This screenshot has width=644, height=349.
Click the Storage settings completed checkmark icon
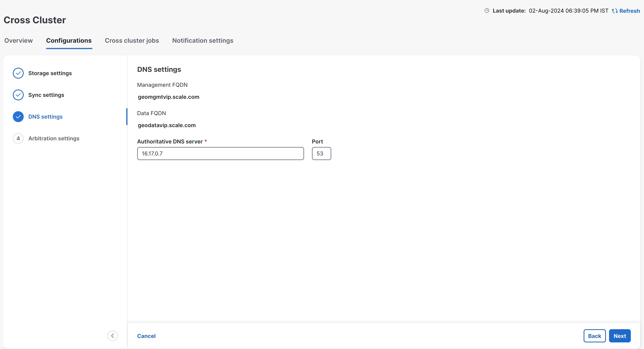[x=18, y=73]
